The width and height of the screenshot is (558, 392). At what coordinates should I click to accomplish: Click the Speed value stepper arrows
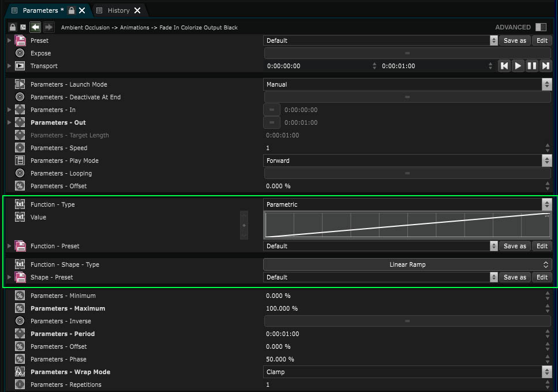pos(547,148)
